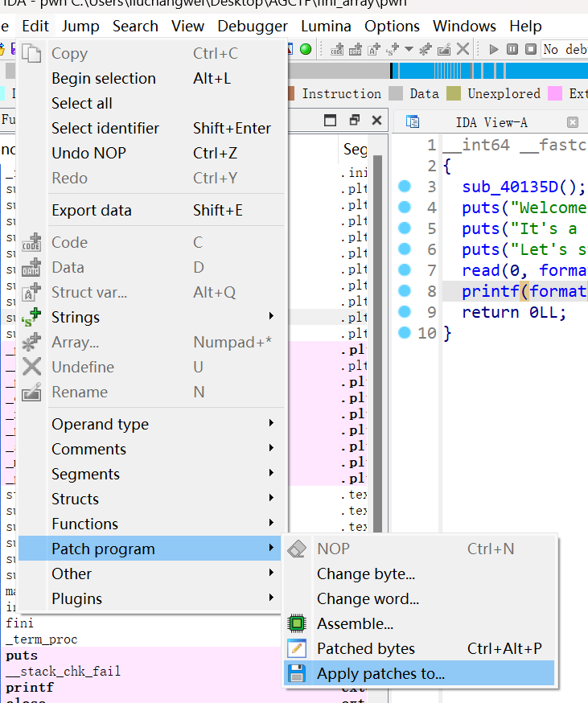Toggle breakpoint dot at sub_40135D line
Screen dimensions: 588x703
click(x=404, y=187)
